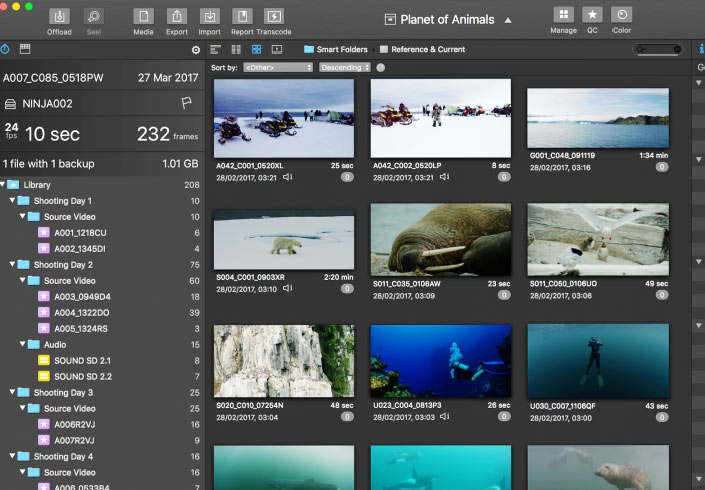The height and width of the screenshot is (490, 705).
Task: Select the thumbnail grid view
Action: coord(256,49)
